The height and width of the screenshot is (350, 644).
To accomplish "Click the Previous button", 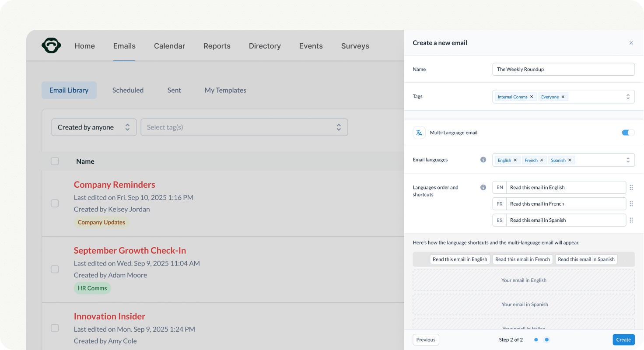I will pos(425,339).
